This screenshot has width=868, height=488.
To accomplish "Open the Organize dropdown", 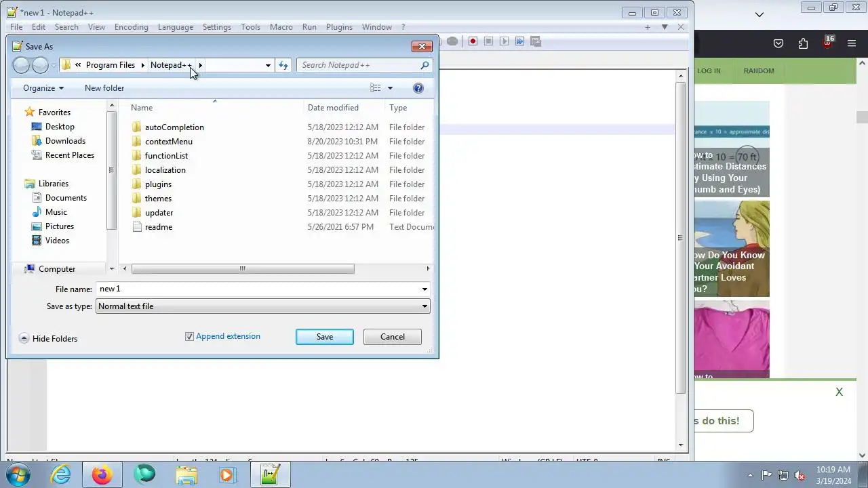I will (x=43, y=88).
